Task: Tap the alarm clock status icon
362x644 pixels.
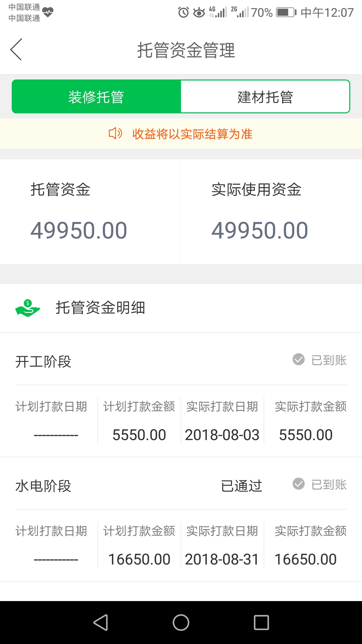Action: pyautogui.click(x=183, y=13)
